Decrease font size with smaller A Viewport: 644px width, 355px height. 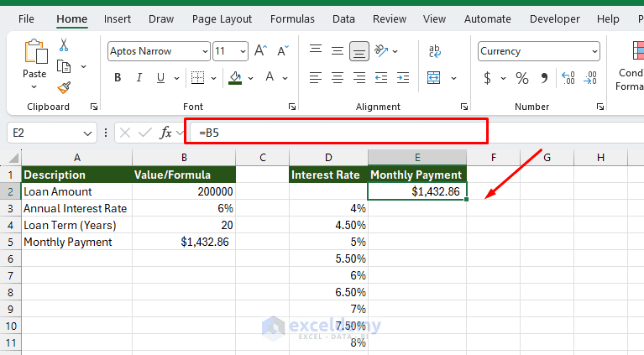coord(283,51)
